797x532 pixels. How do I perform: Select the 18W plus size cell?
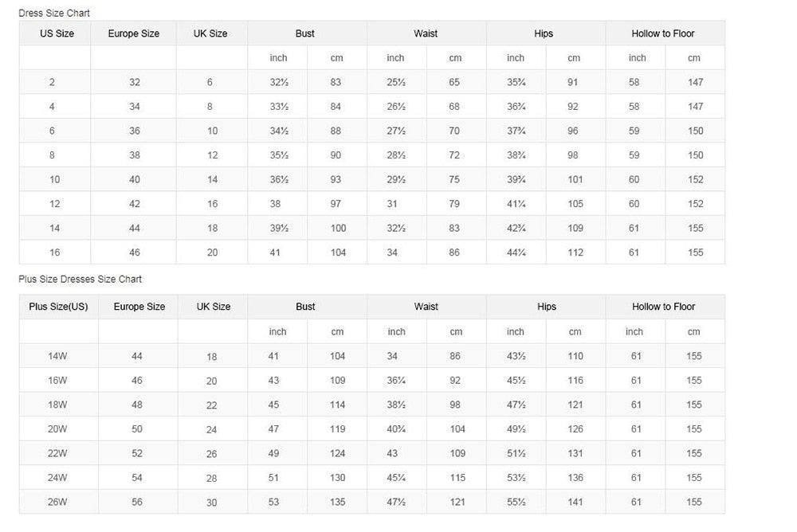point(57,405)
